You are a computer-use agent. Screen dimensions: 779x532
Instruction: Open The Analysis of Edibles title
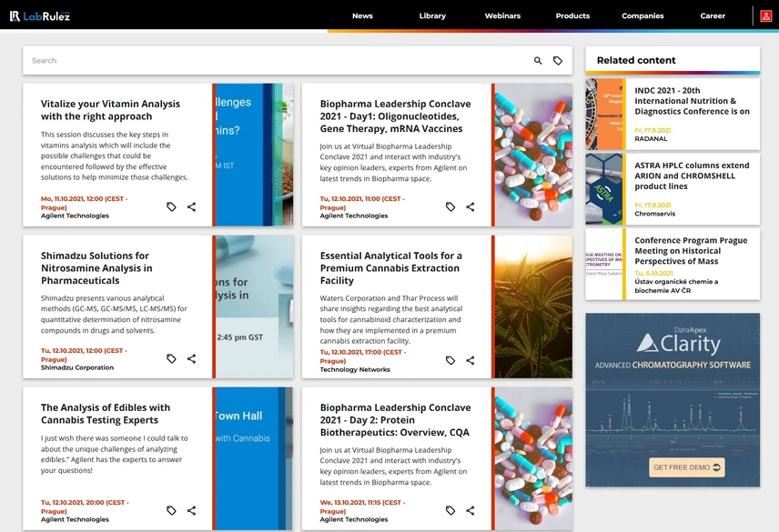pyautogui.click(x=106, y=414)
